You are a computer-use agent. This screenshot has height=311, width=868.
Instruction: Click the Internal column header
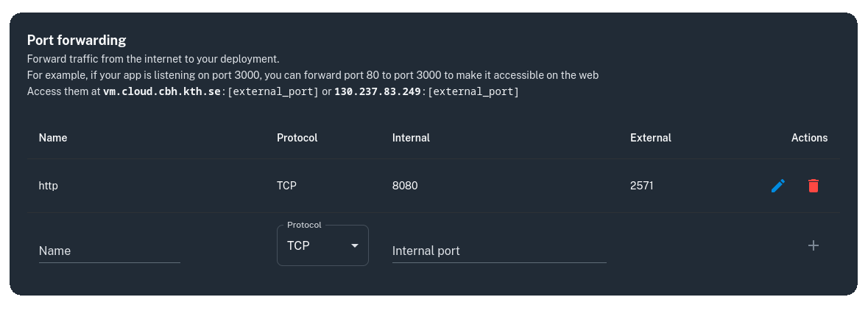[411, 138]
